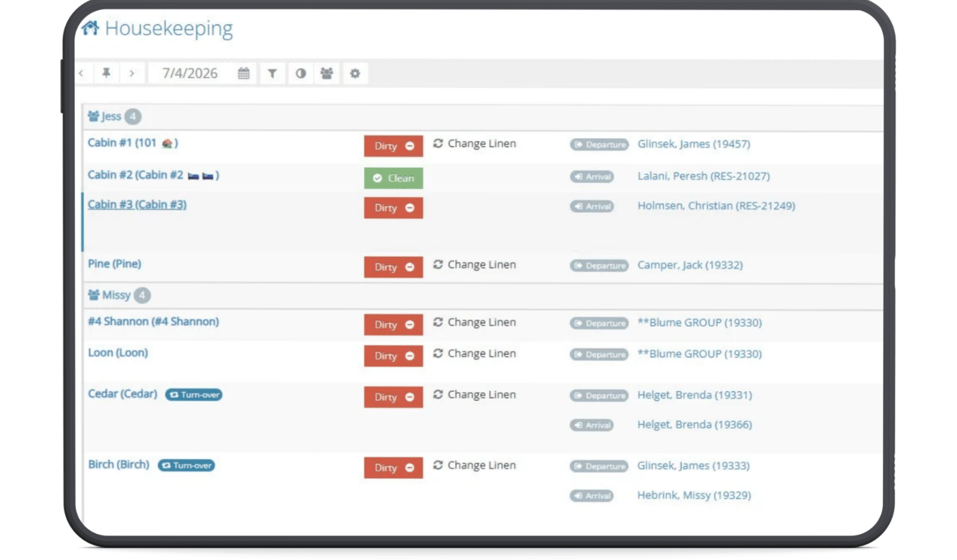Click the Turn-over badge on Birch
This screenshot has width=957, height=560.
coord(186,465)
